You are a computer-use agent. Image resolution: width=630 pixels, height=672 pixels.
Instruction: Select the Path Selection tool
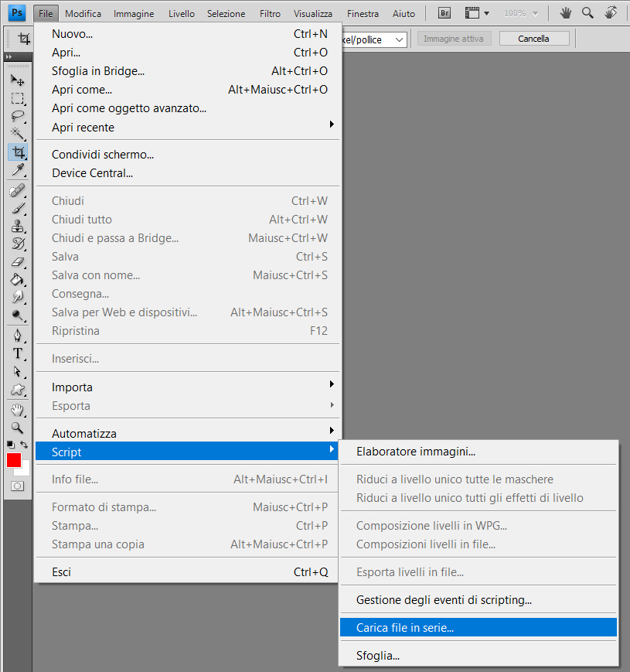[18, 371]
